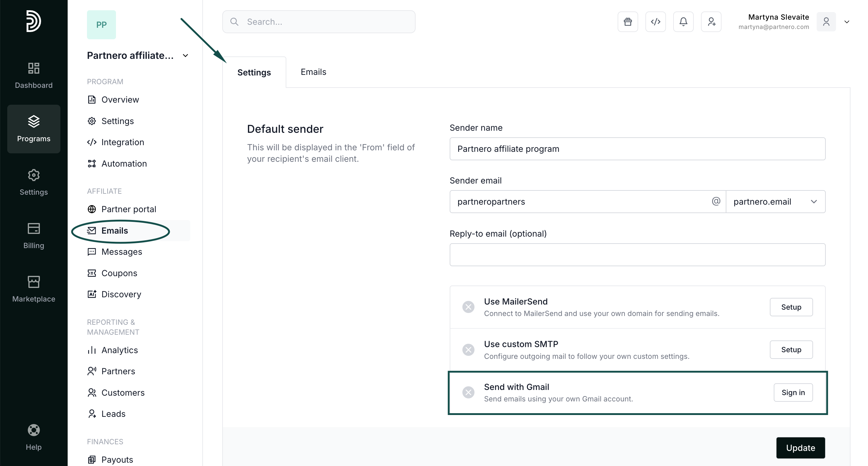
Task: Click the gift icon in top bar
Action: click(x=627, y=22)
